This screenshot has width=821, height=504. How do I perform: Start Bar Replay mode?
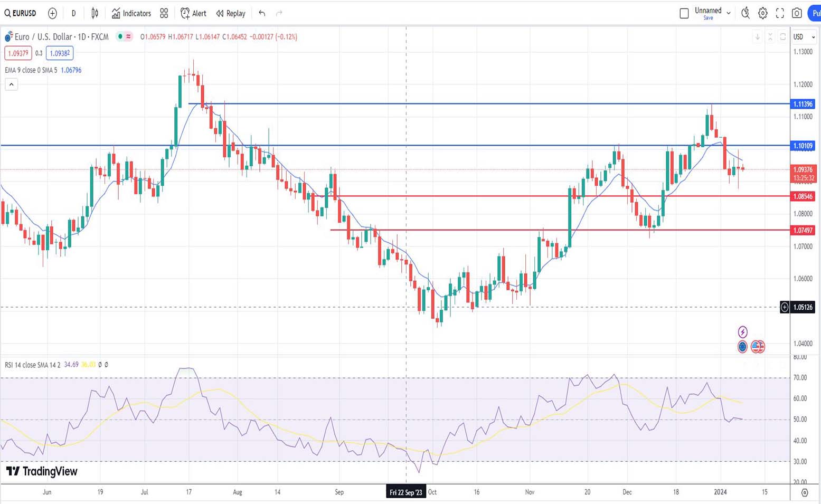tap(231, 13)
